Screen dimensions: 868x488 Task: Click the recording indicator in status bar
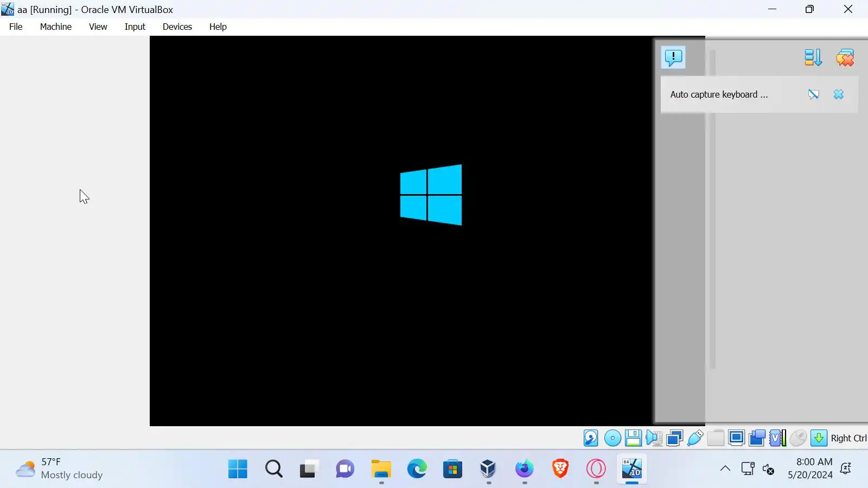(757, 438)
